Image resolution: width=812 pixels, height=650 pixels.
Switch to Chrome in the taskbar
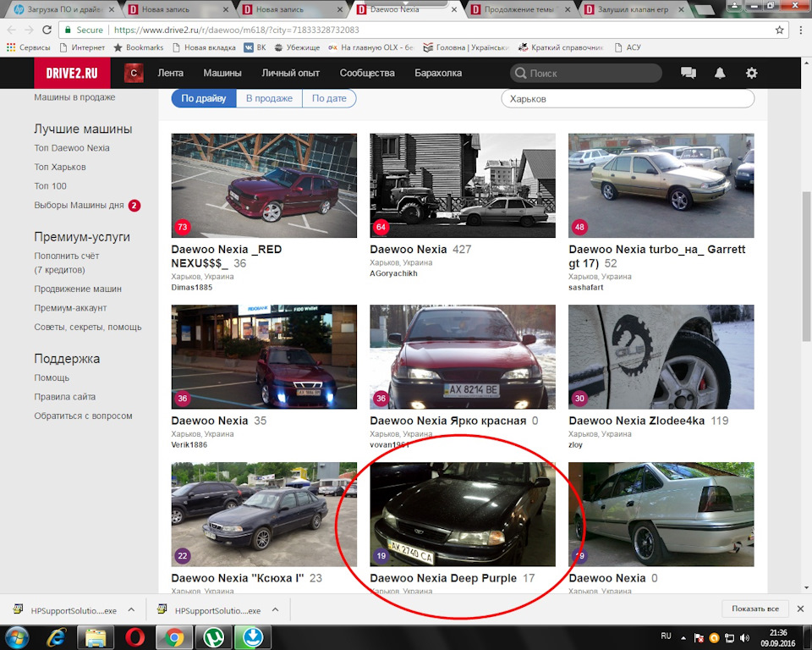[x=174, y=637]
